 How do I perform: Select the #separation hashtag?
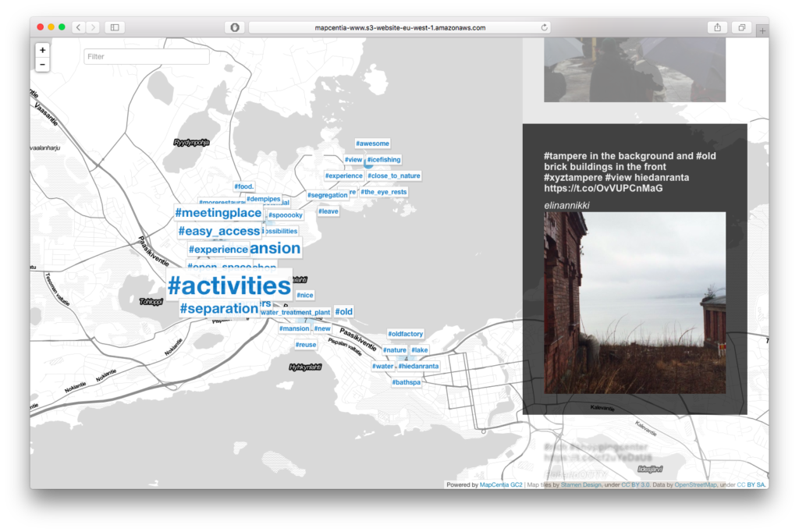coord(219,308)
